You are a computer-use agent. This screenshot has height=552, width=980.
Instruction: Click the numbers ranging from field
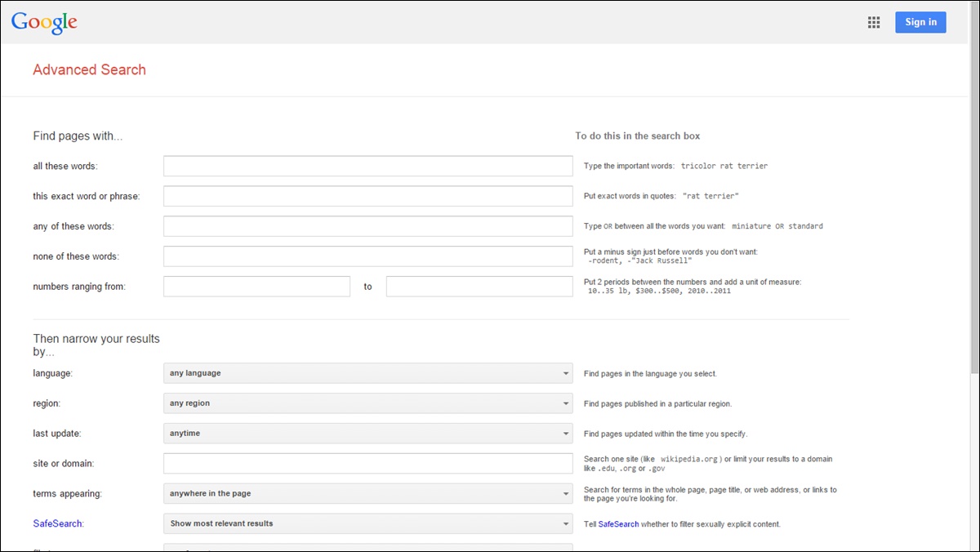coord(256,286)
